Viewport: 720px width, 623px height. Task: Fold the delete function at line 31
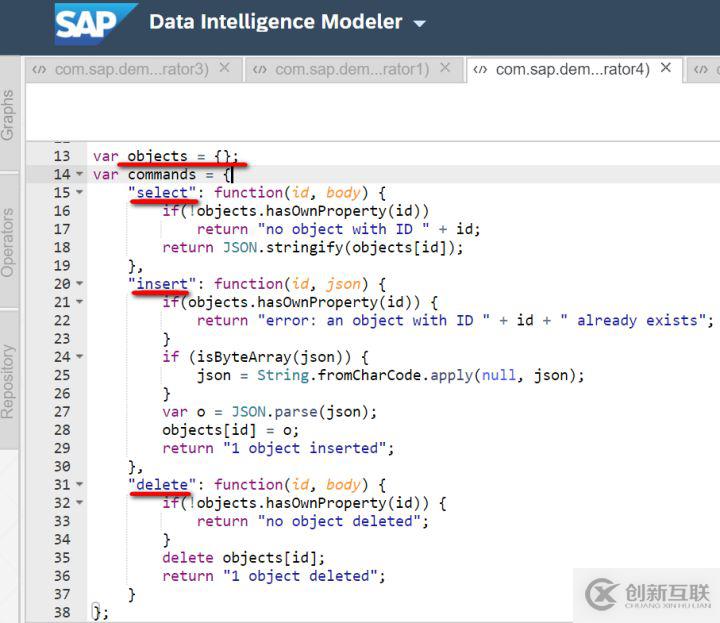pos(80,485)
